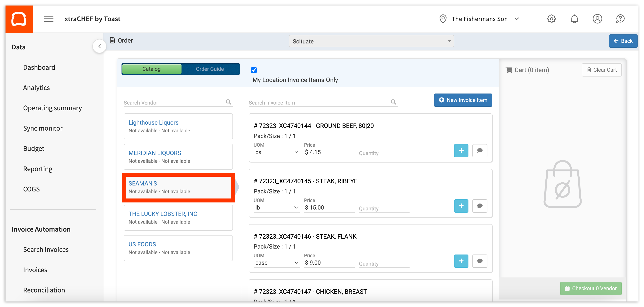This screenshot has width=644, height=307.
Task: Uncheck My Location Invoice Items Only
Action: pos(254,70)
